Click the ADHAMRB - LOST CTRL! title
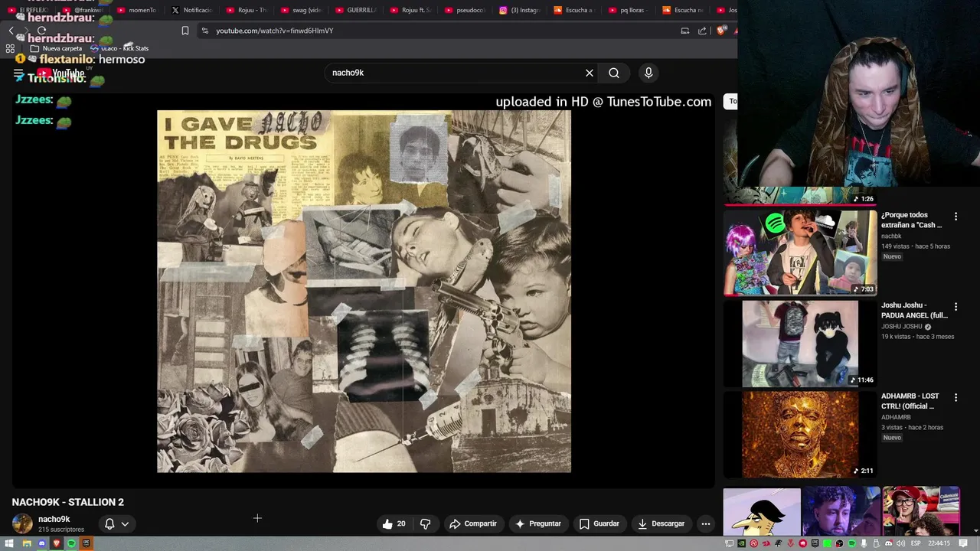Viewport: 980px width, 551px height. (910, 401)
